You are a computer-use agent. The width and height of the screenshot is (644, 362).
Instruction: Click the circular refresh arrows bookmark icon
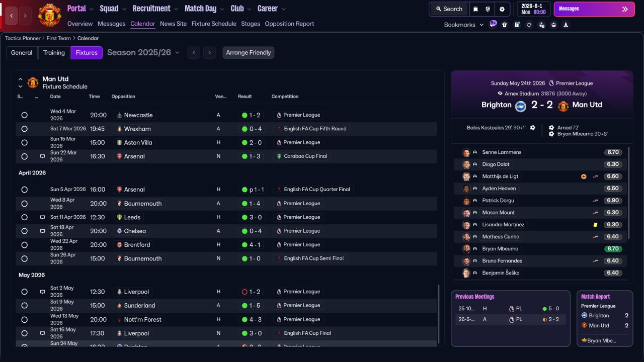(529, 25)
